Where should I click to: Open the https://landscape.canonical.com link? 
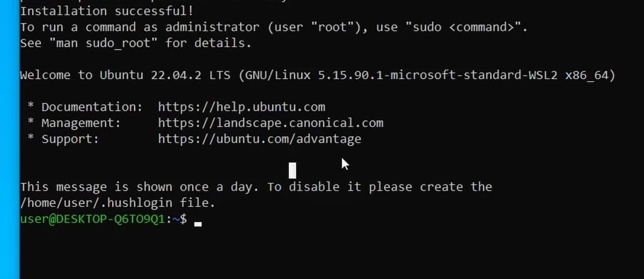271,123
